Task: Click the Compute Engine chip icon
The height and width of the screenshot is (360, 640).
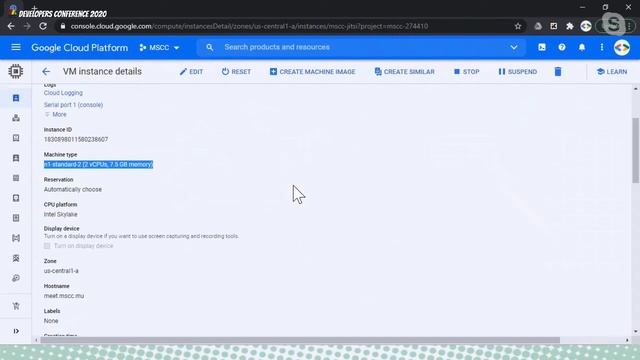Action: point(16,71)
